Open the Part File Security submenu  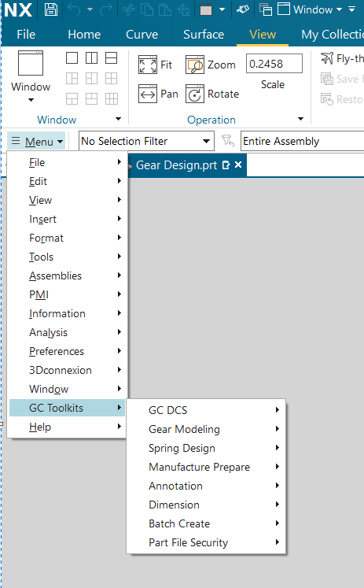206,542
